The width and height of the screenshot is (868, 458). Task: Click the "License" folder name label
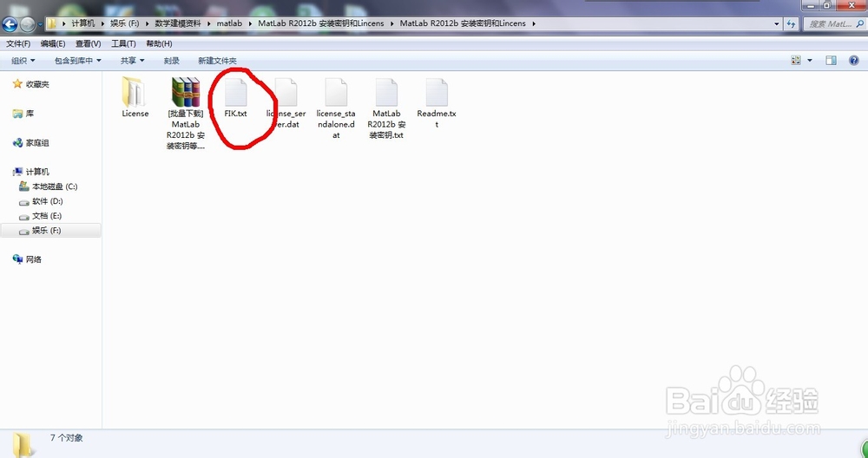135,114
